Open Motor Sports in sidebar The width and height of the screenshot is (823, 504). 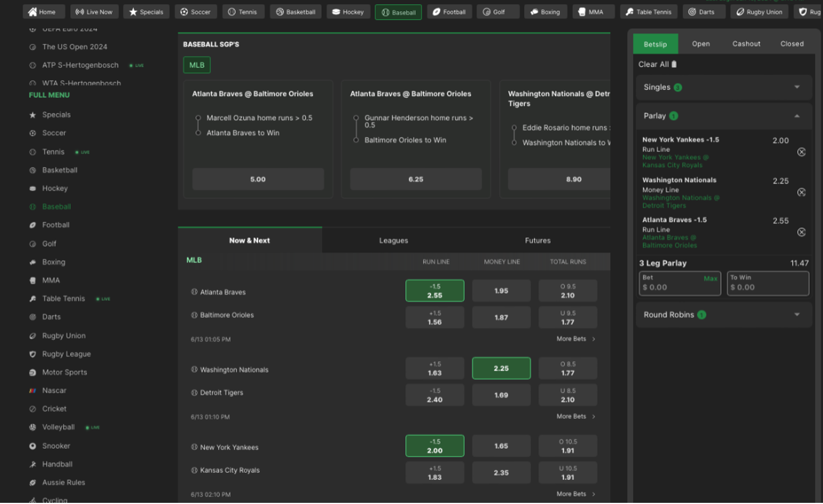point(64,372)
